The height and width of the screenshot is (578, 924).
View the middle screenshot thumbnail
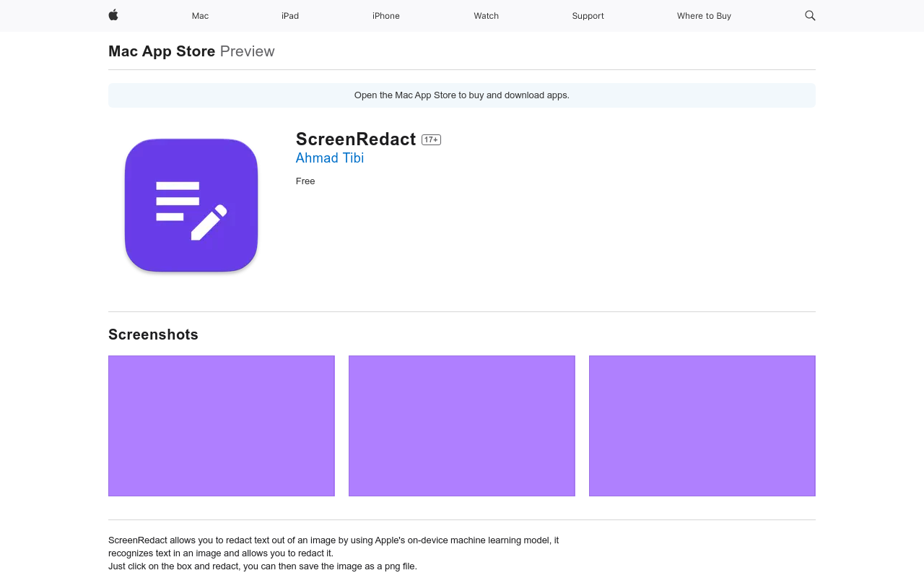462,426
